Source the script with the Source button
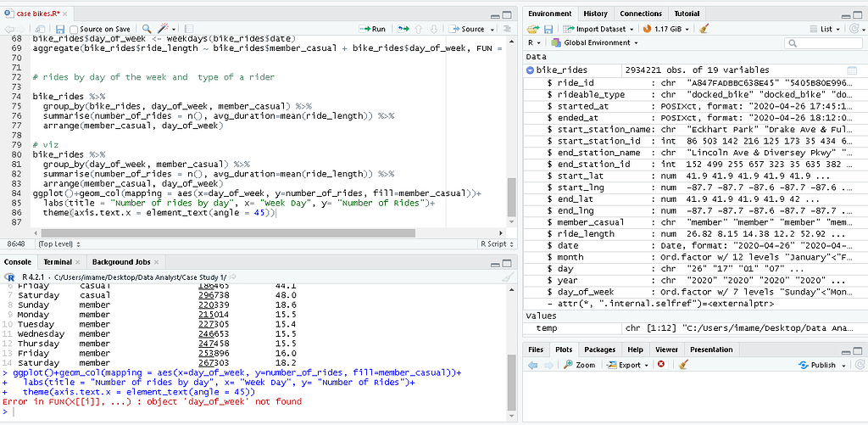Image resolution: width=868 pixels, height=425 pixels. tap(467, 29)
